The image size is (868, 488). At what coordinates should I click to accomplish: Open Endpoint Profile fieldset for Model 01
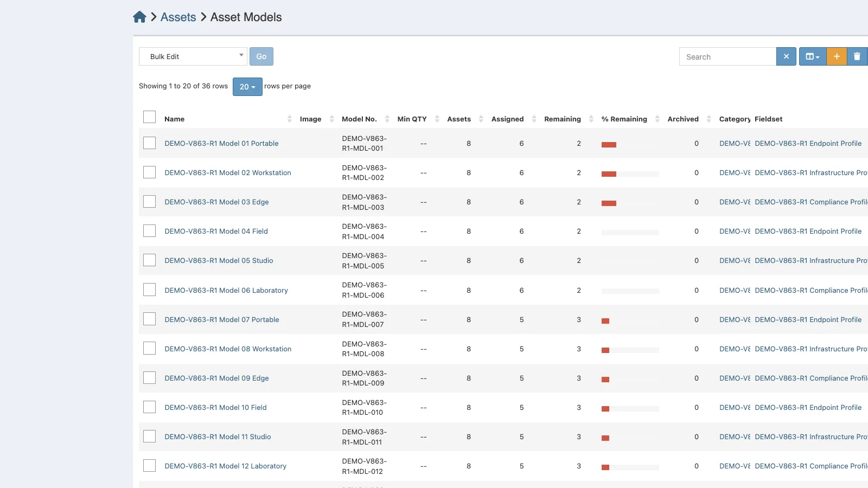(808, 143)
